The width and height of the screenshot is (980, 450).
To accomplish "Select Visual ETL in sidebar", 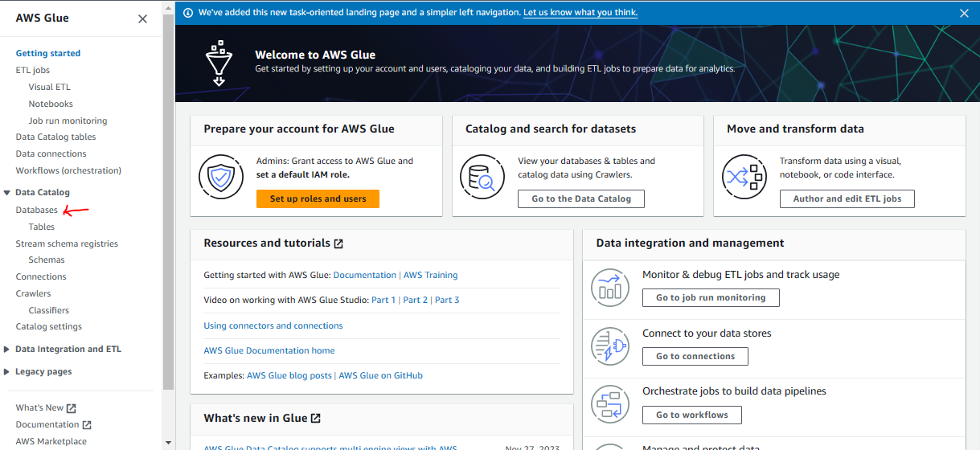I will click(50, 87).
